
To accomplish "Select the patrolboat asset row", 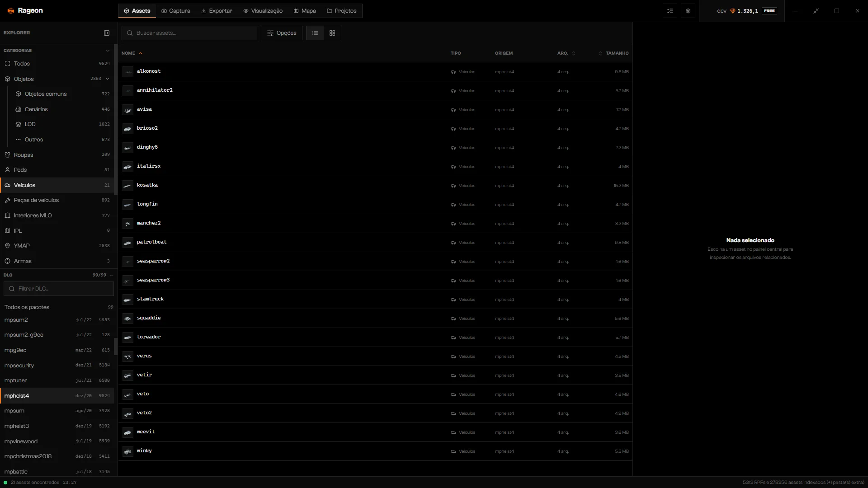I will (375, 243).
